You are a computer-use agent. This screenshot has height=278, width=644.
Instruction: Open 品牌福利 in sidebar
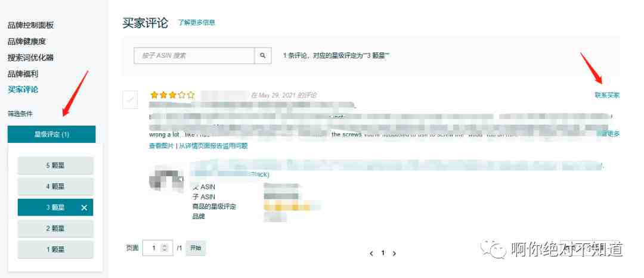click(x=23, y=74)
